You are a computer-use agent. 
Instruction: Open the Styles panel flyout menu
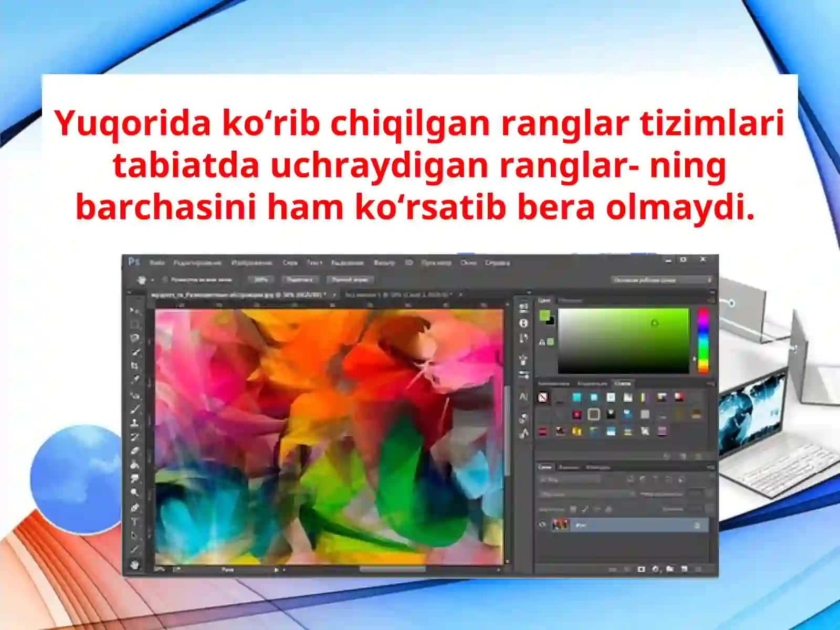(711, 384)
